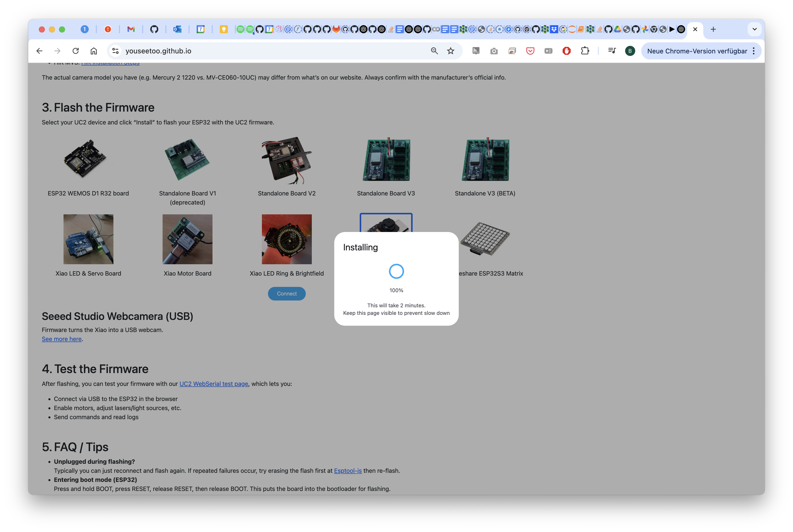Select the ESP32 WEMOS D1 R32 board

click(x=88, y=160)
